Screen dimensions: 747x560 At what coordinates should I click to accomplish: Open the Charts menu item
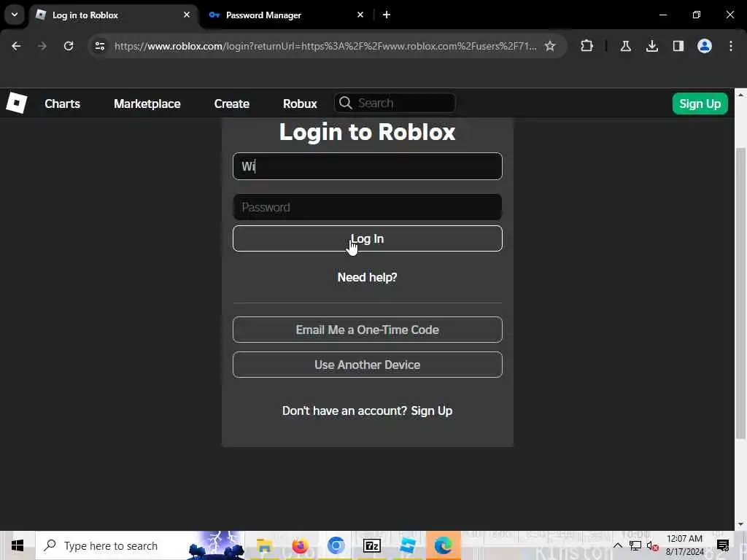click(63, 104)
